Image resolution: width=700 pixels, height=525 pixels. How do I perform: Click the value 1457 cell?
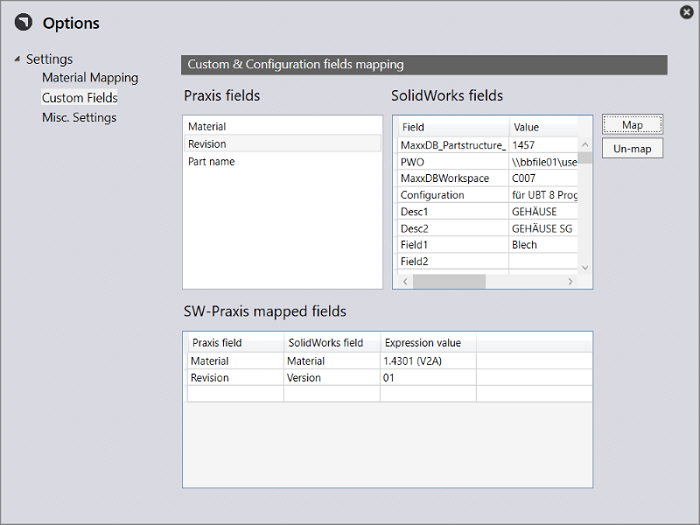pos(543,145)
